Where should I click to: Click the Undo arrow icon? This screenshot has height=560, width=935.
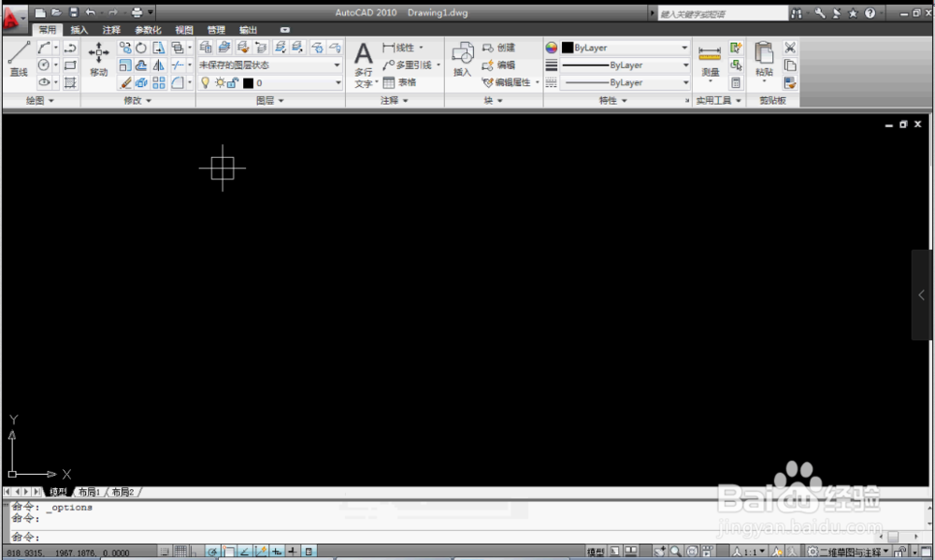(90, 12)
